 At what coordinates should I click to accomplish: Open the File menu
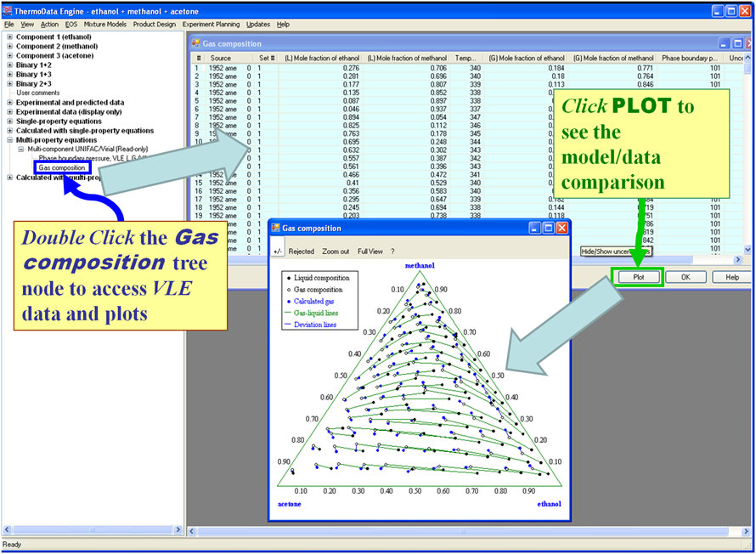point(9,24)
